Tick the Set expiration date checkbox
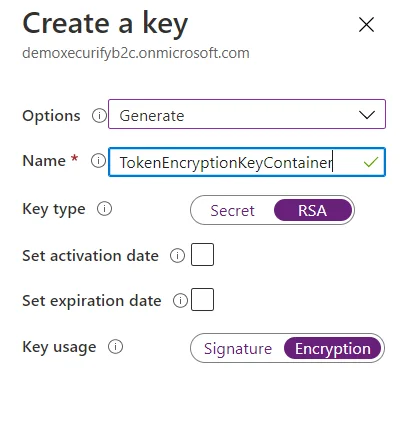406x438 pixels. (202, 300)
